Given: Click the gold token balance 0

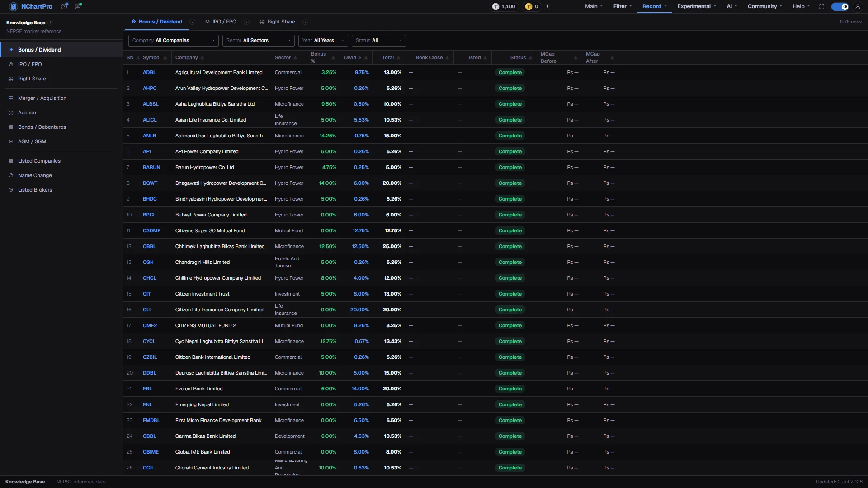Looking at the screenshot, I should pos(532,6).
